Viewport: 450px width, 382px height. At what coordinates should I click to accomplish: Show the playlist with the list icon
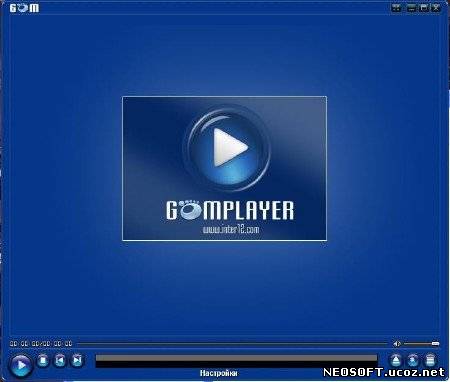(430, 360)
